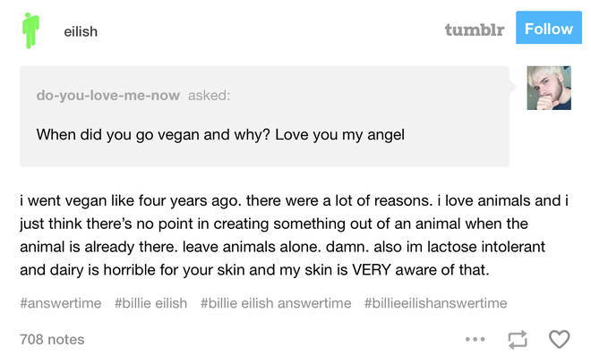Screen dimensions: 591x364
Task: Reblog this post with the arrows icon
Action: pos(517,340)
